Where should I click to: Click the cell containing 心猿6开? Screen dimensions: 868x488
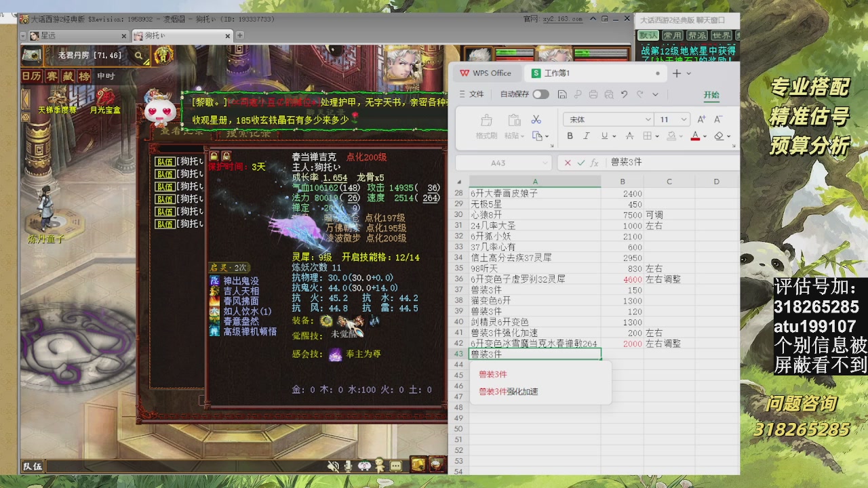535,215
